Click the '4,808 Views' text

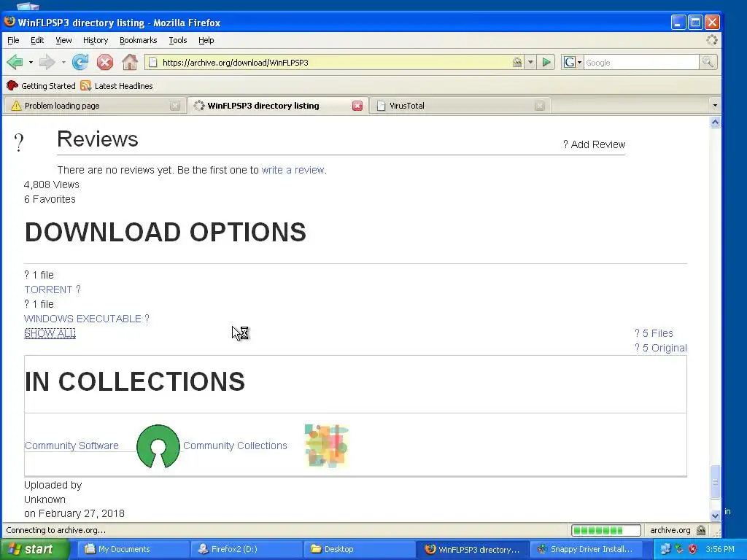tap(52, 184)
